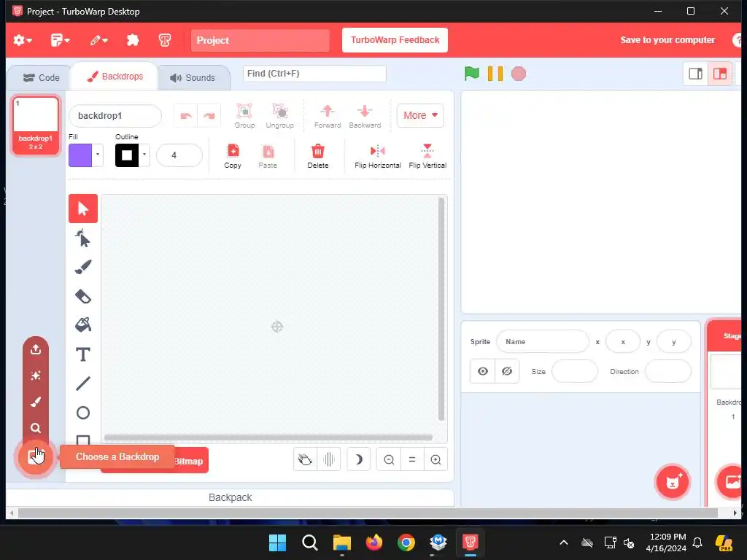Choose the Circle tool
Viewport: 747px width, 560px height.
(x=83, y=413)
